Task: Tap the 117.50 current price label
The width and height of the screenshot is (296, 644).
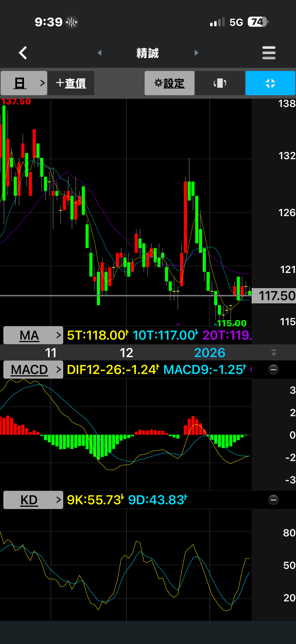Action: point(274,296)
